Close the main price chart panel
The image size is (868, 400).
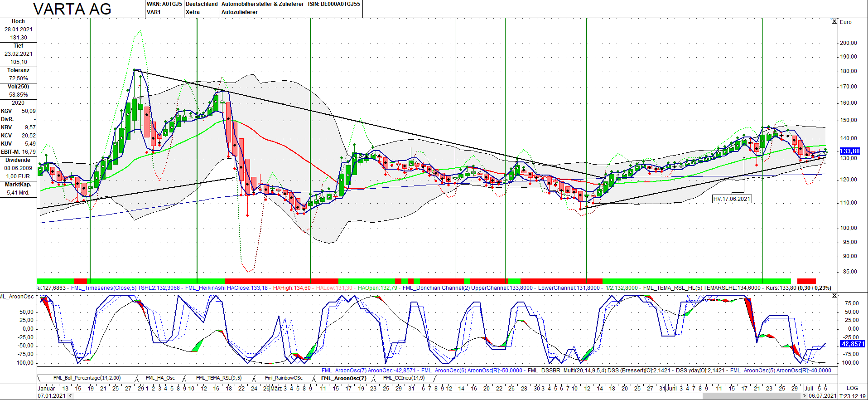pos(834,21)
